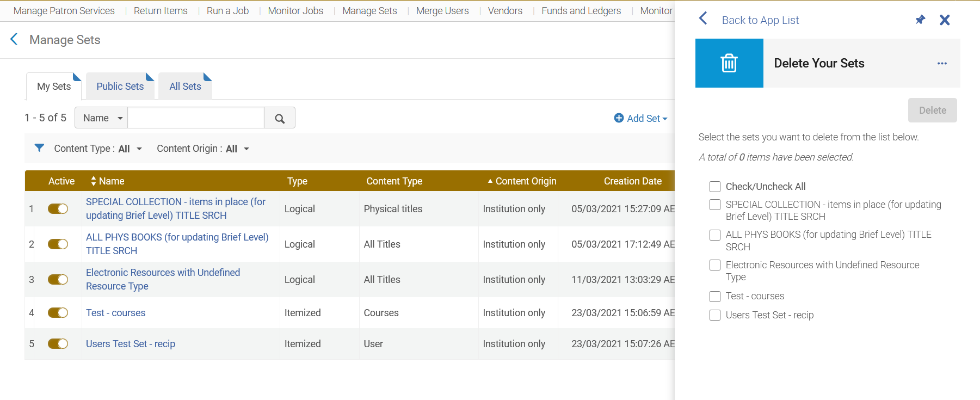980x400 pixels.
Task: Open Merge Users menu item
Action: point(442,11)
